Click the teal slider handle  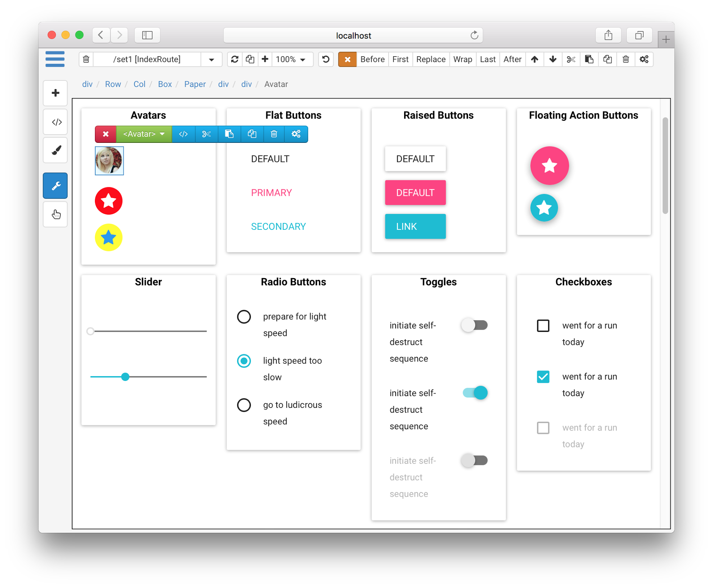pyautogui.click(x=125, y=377)
